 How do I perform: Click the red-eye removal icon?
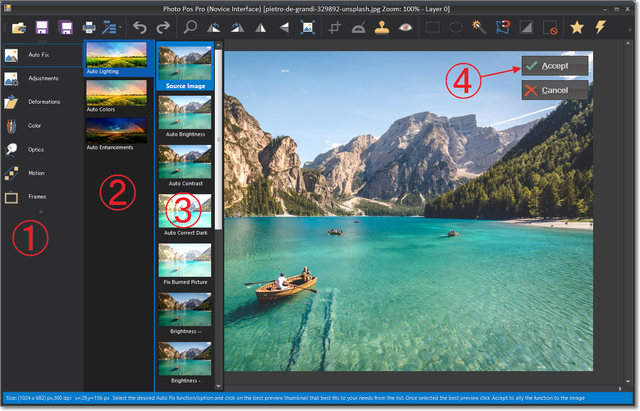(x=407, y=28)
